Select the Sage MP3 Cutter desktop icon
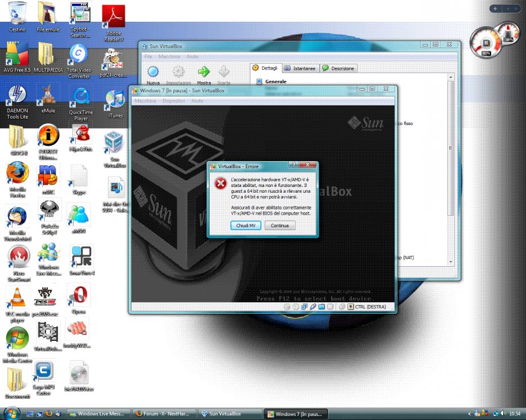This screenshot has width=526, height=420. click(43, 378)
